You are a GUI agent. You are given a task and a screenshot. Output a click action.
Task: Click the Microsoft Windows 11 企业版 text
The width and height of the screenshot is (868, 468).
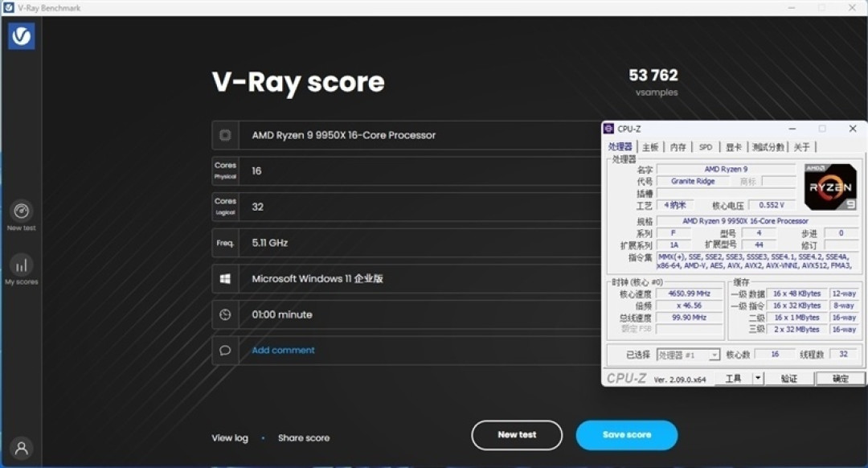pos(317,278)
